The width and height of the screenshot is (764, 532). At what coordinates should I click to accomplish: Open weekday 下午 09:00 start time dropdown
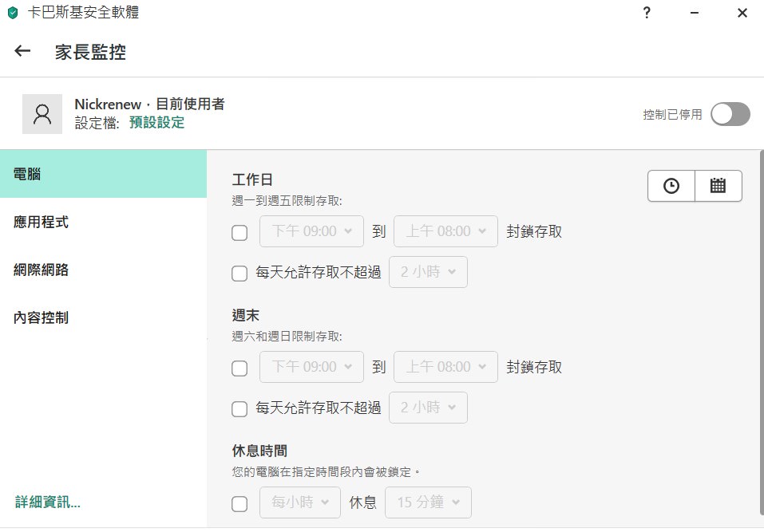point(312,231)
